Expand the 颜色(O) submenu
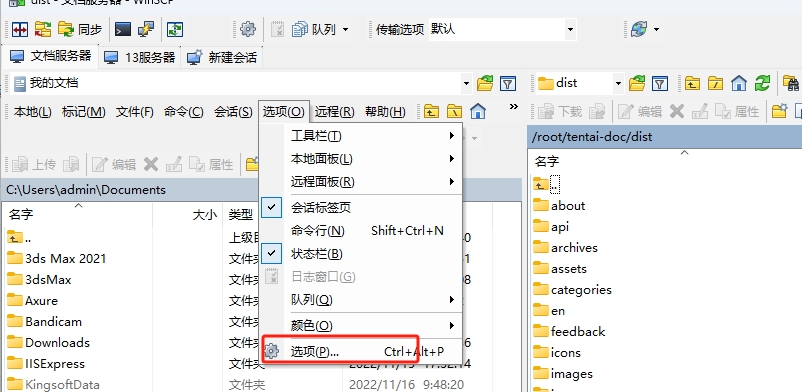This screenshot has width=802, height=392. click(x=361, y=325)
